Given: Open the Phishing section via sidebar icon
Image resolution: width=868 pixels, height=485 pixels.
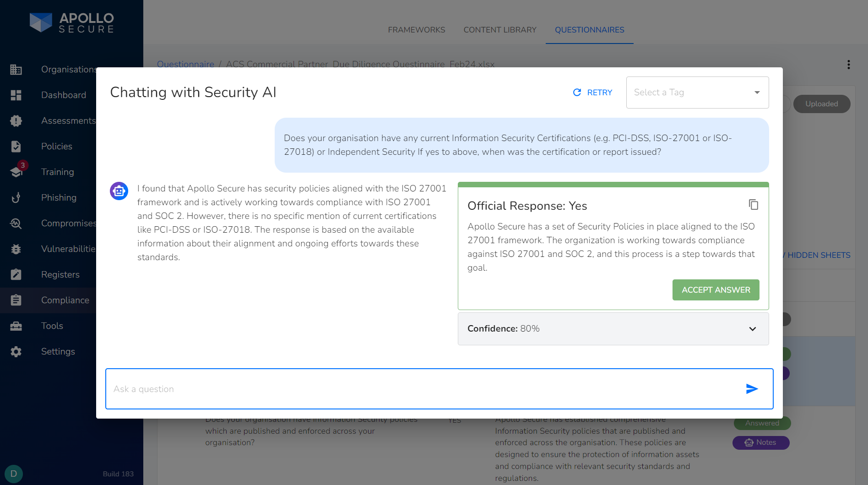Looking at the screenshot, I should click(x=16, y=197).
